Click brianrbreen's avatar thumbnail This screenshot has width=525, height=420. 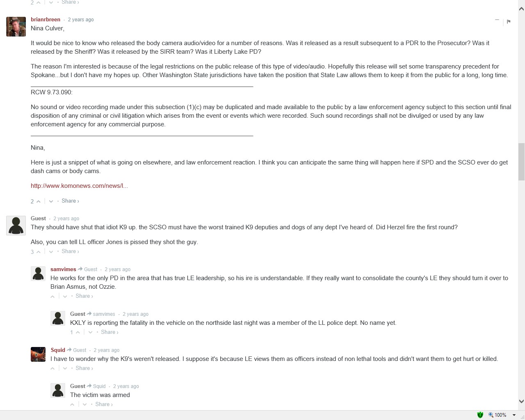tap(16, 27)
